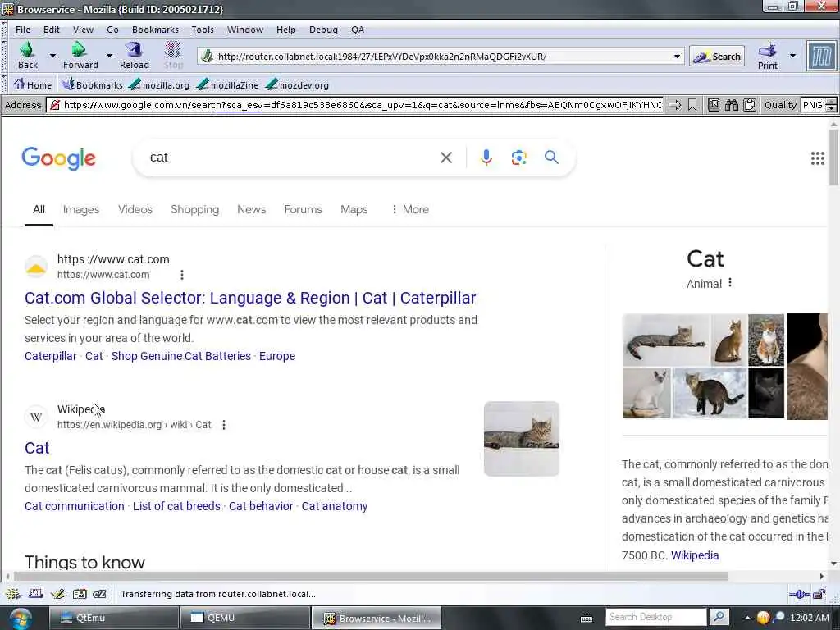Click the Google magnifier search icon

[x=551, y=157]
